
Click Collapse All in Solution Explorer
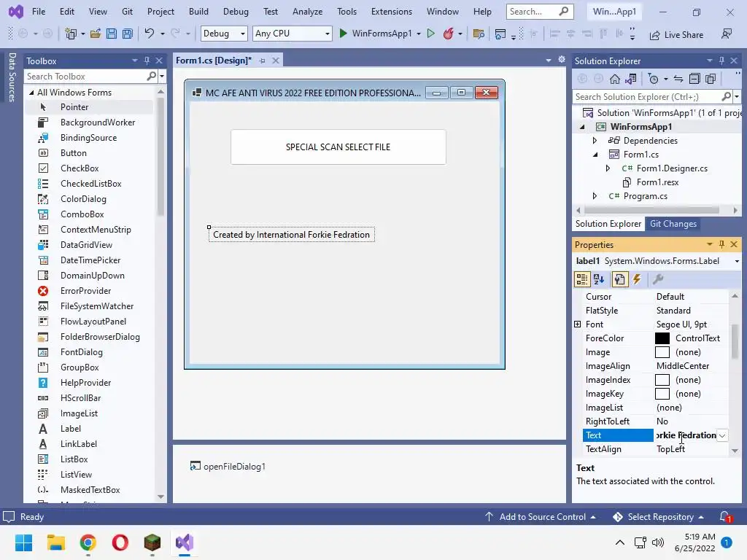(x=694, y=79)
